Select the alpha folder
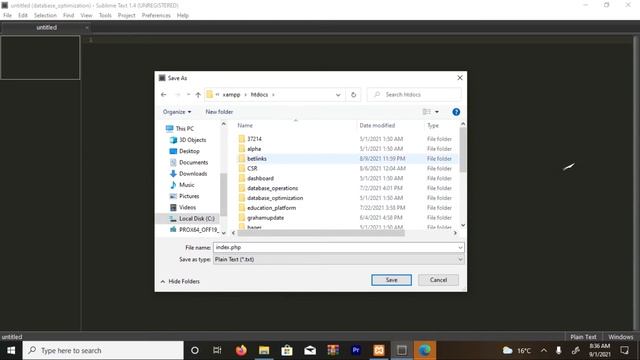 click(x=254, y=149)
